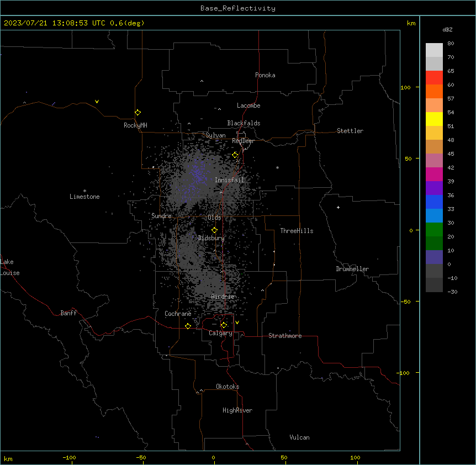Select the Banff label
The image size is (476, 465).
click(68, 313)
